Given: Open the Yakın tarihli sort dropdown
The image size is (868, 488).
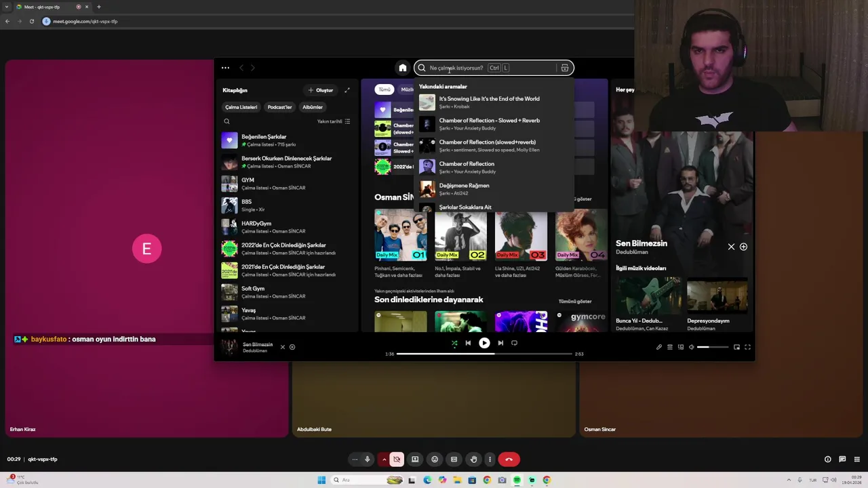Looking at the screenshot, I should [x=334, y=121].
